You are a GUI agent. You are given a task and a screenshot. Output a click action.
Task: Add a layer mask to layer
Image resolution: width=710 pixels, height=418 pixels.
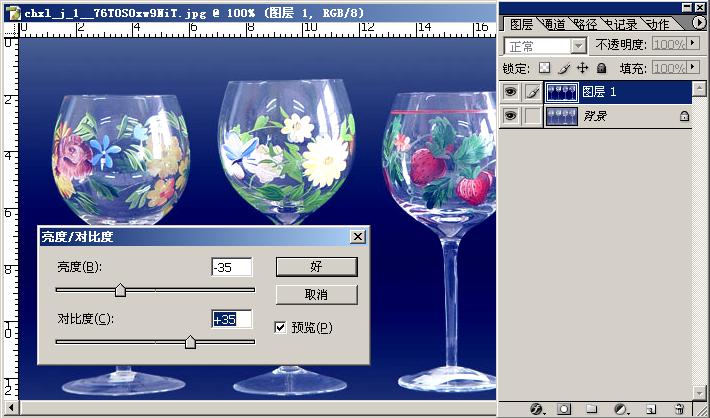564,409
